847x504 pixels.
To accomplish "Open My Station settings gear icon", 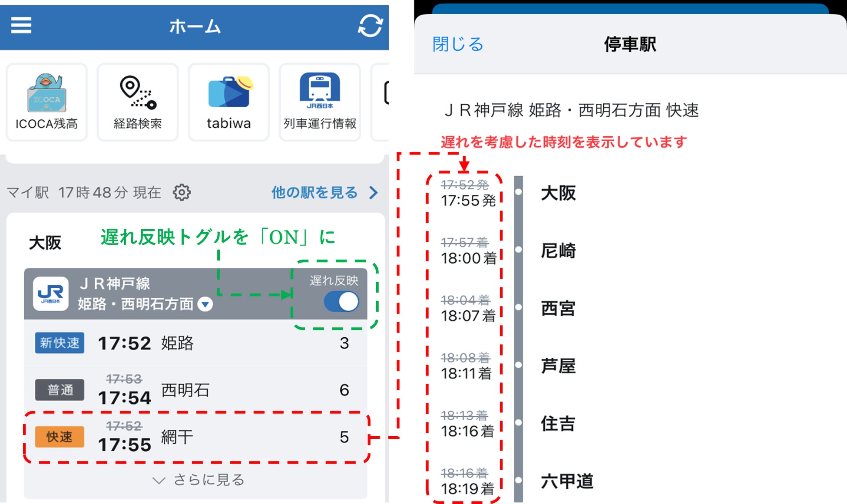I will [182, 192].
